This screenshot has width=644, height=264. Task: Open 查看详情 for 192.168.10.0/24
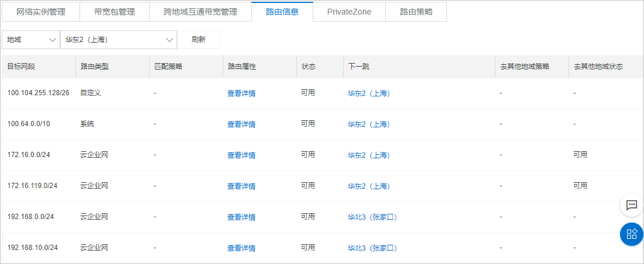[x=241, y=248]
